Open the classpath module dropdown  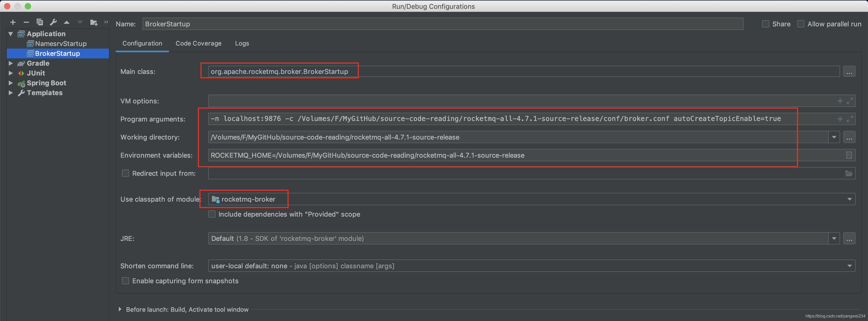tap(849, 199)
